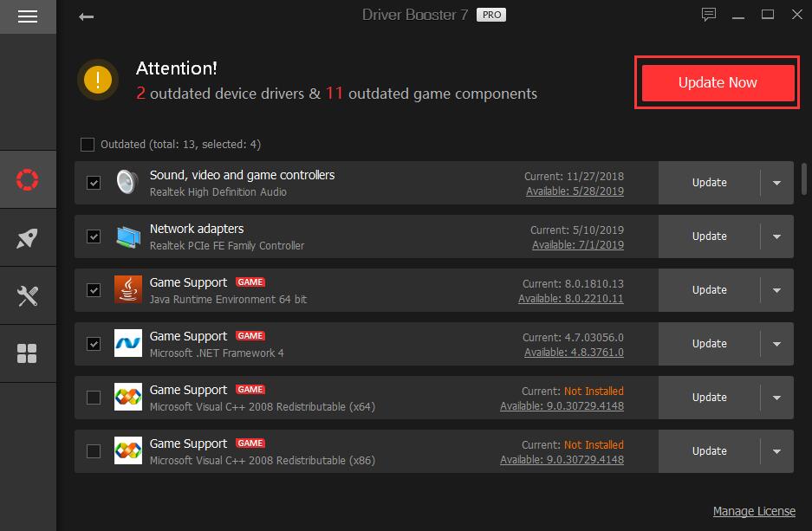The height and width of the screenshot is (531, 812).
Task: Update the Realtek PCIe FE Family Controller
Action: click(709, 236)
